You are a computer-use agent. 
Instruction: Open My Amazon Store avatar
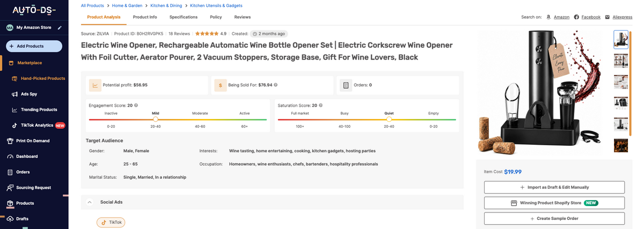click(x=10, y=27)
